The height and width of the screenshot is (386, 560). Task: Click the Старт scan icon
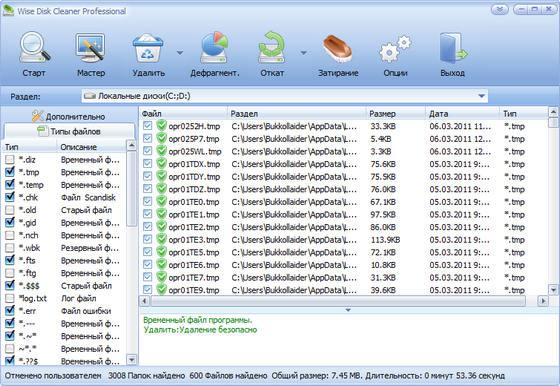[x=34, y=48]
